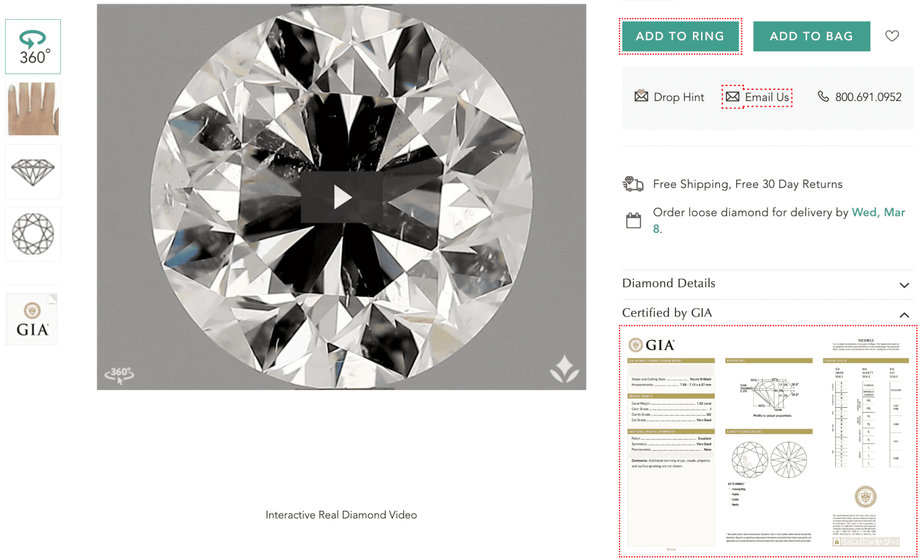
Task: Click the Wed, Mar 8 delivery date
Action: (x=878, y=212)
